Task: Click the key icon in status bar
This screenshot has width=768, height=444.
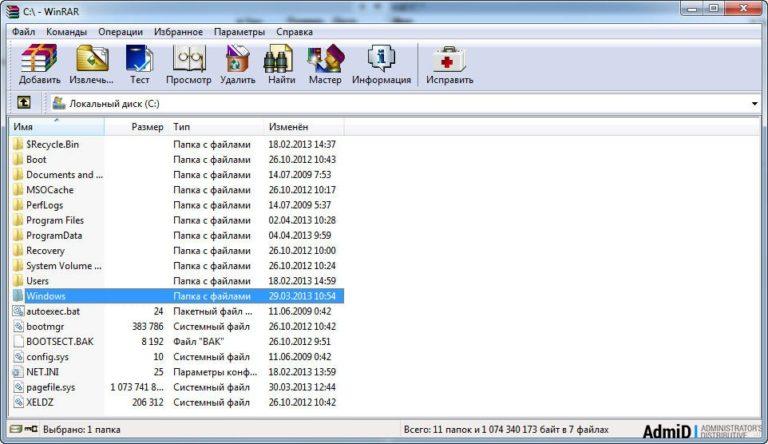Action: click(x=31, y=429)
